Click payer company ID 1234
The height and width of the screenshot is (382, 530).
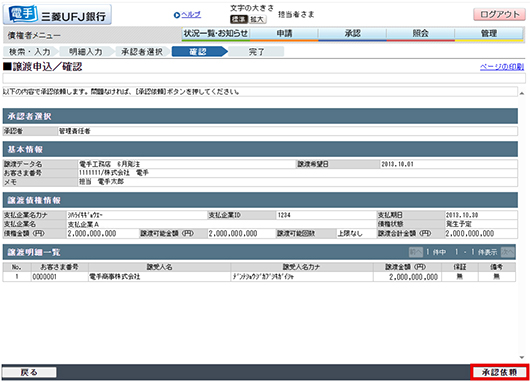pyautogui.click(x=284, y=215)
